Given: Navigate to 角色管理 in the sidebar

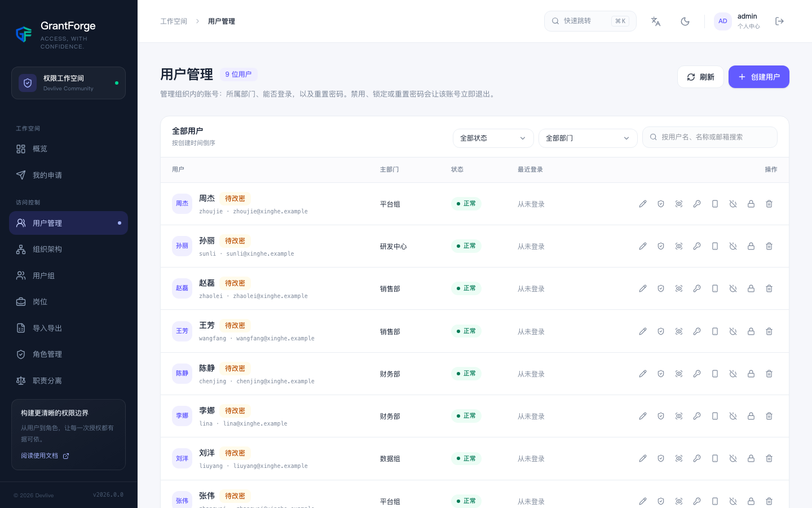Looking at the screenshot, I should 68,354.
